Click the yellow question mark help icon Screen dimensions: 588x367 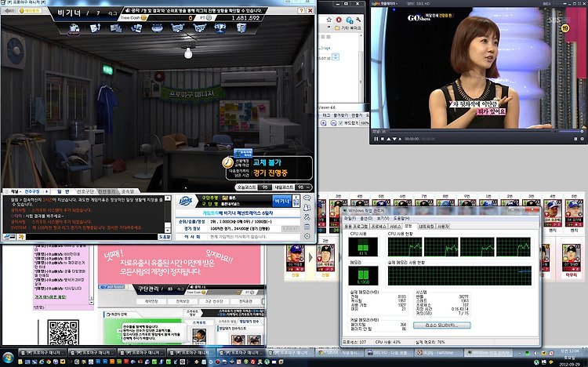coord(302,10)
